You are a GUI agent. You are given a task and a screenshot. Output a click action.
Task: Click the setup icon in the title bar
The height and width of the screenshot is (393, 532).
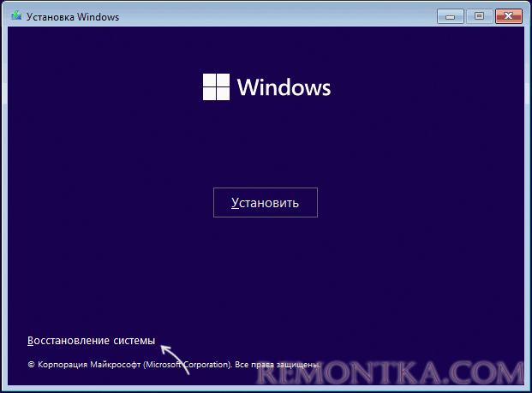[16, 16]
